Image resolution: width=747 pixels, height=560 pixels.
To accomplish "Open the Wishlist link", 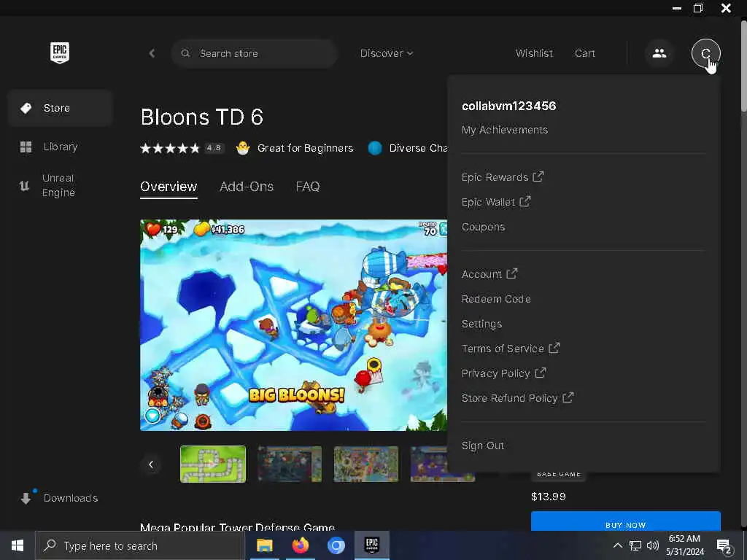I will point(534,53).
